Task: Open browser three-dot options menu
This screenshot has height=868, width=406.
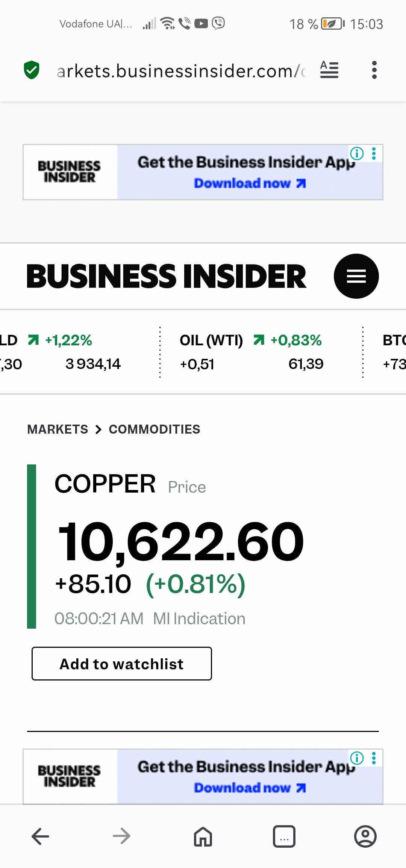Action: (x=374, y=70)
